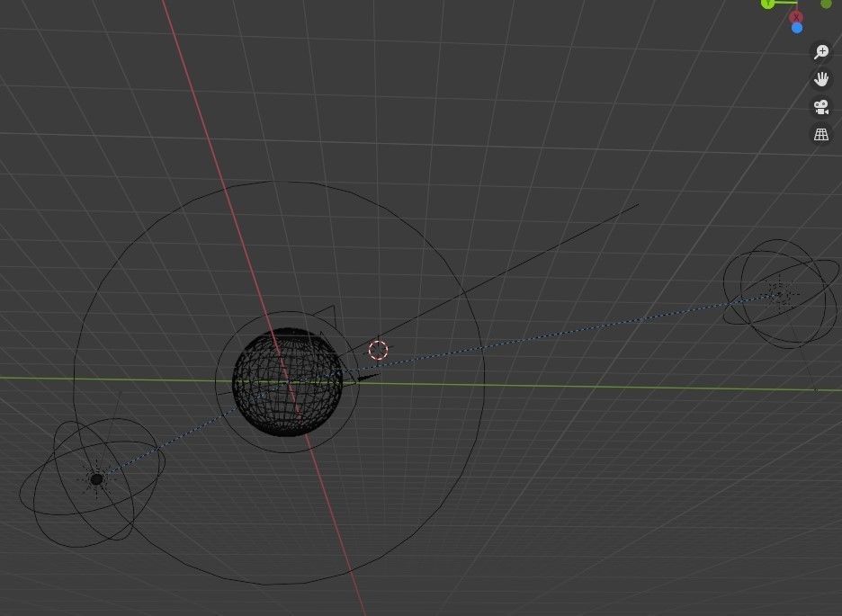Click the hand pan view icon
Viewport: 842px width, 616px height.
(x=821, y=79)
